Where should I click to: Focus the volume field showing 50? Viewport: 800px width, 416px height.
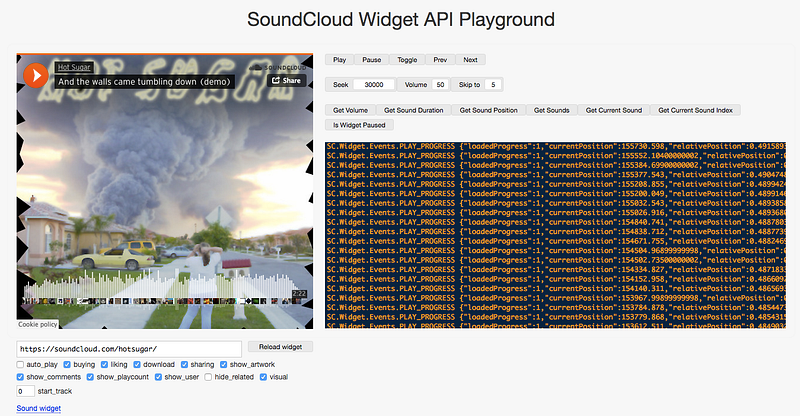pos(440,85)
